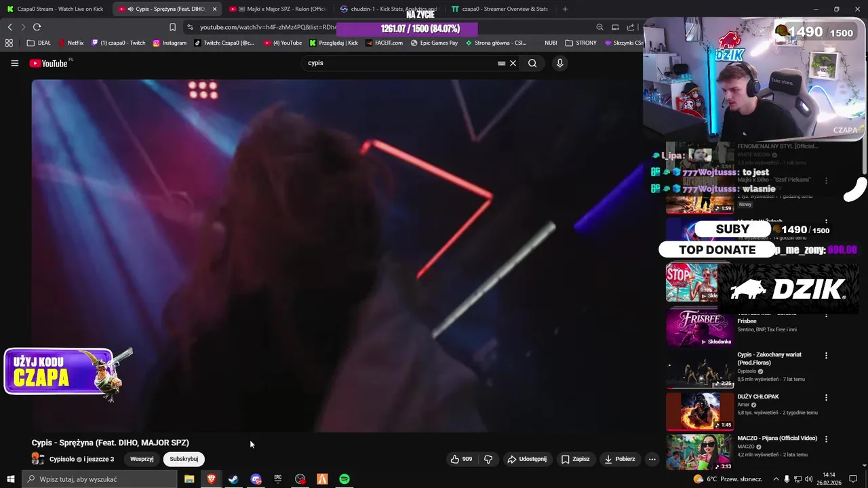868x488 pixels.
Task: Open Brave browser from the taskbar
Action: tap(212, 479)
